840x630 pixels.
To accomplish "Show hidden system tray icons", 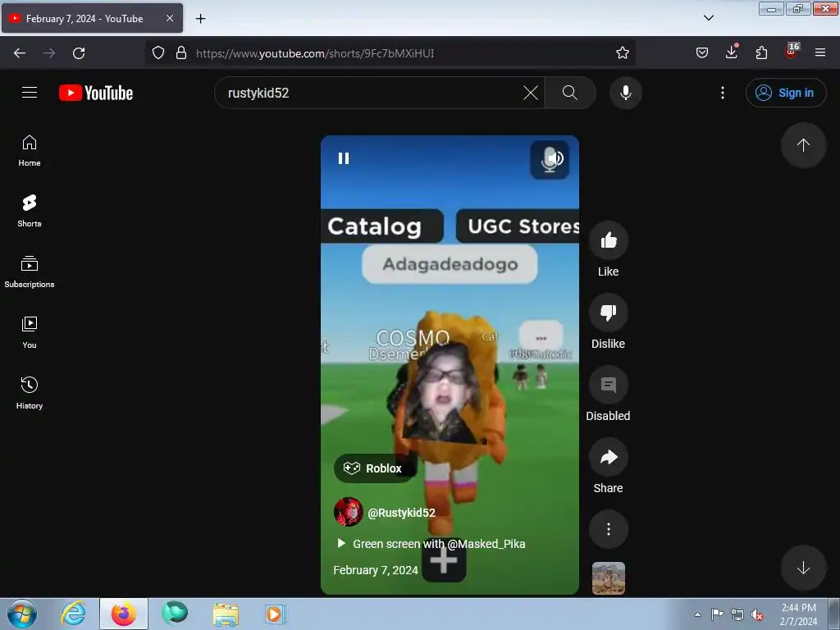I will point(697,614).
